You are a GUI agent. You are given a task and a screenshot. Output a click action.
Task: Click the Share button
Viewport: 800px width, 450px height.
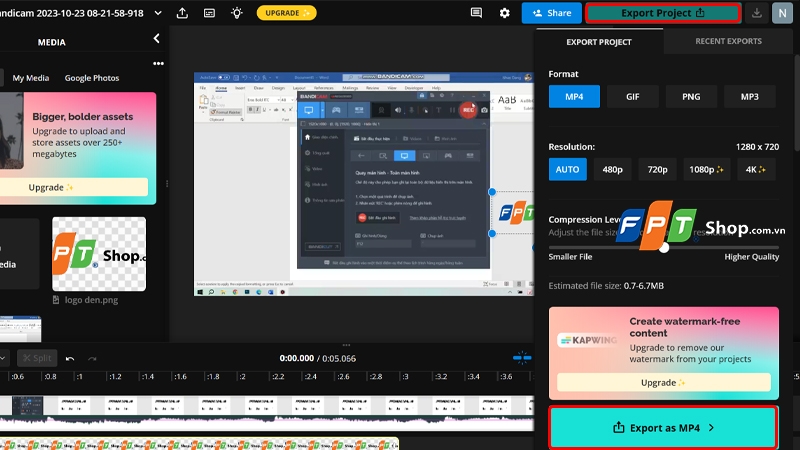[552, 13]
